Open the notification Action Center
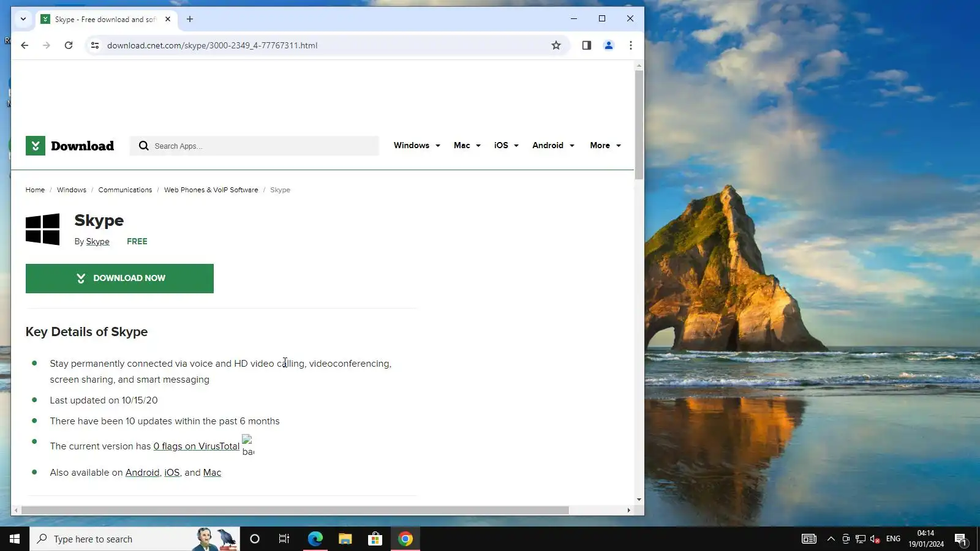Screen dimensions: 980x551 click(x=961, y=539)
